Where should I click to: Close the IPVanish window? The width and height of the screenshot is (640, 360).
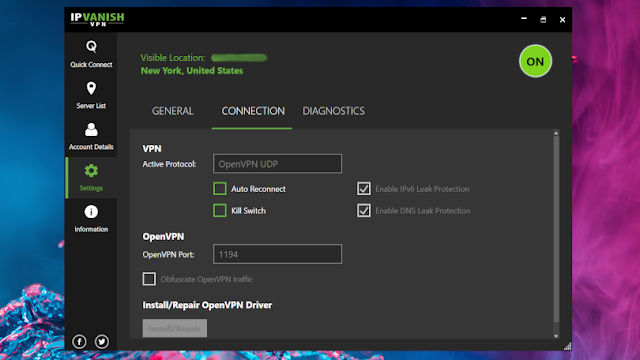[x=562, y=19]
